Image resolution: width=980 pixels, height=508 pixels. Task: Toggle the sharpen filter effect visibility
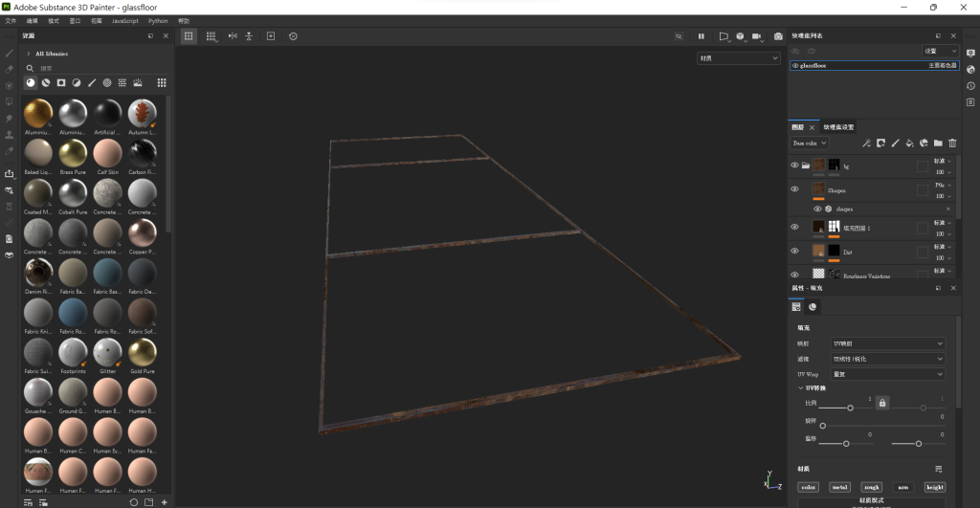(x=817, y=209)
